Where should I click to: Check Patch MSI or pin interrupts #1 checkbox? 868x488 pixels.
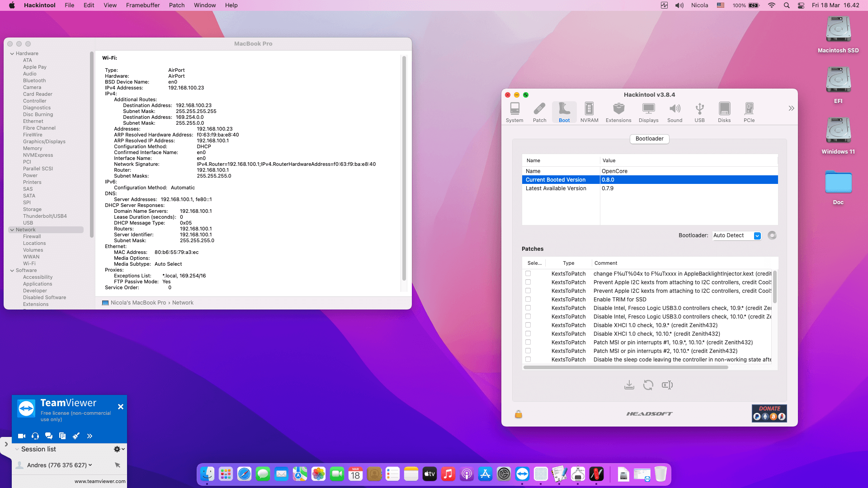point(528,343)
